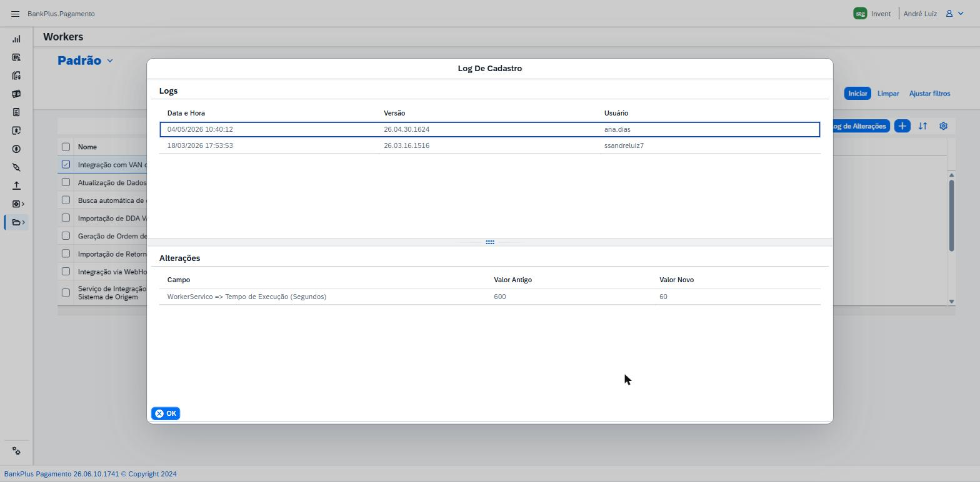Image resolution: width=980 pixels, height=482 pixels.
Task: Open the gears settings icon at sidebar bottom
Action: click(x=16, y=451)
